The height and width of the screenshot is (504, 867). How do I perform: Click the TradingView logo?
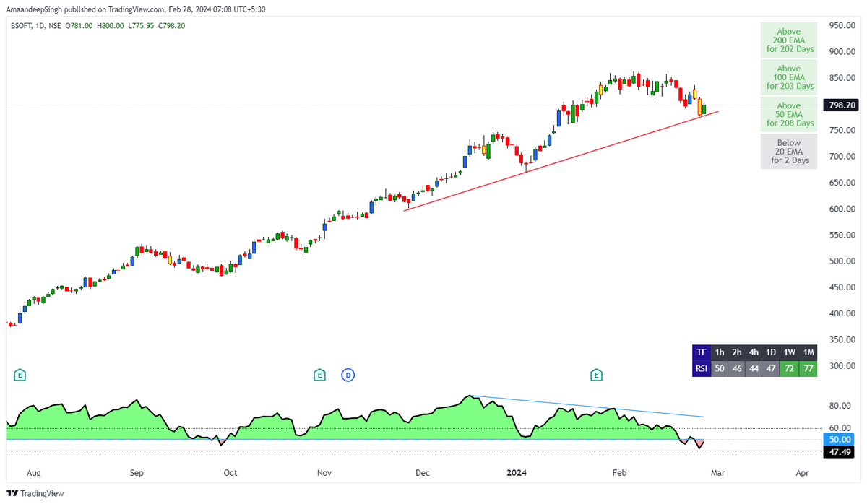click(35, 493)
